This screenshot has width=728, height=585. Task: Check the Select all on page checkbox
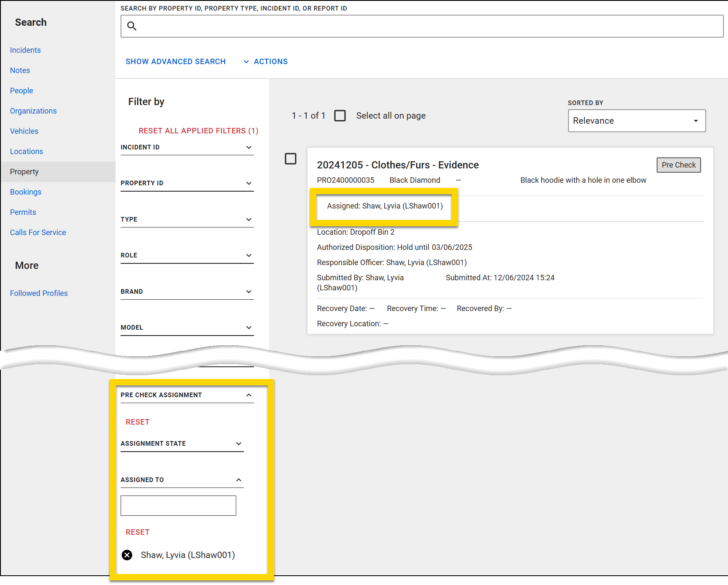click(x=340, y=116)
